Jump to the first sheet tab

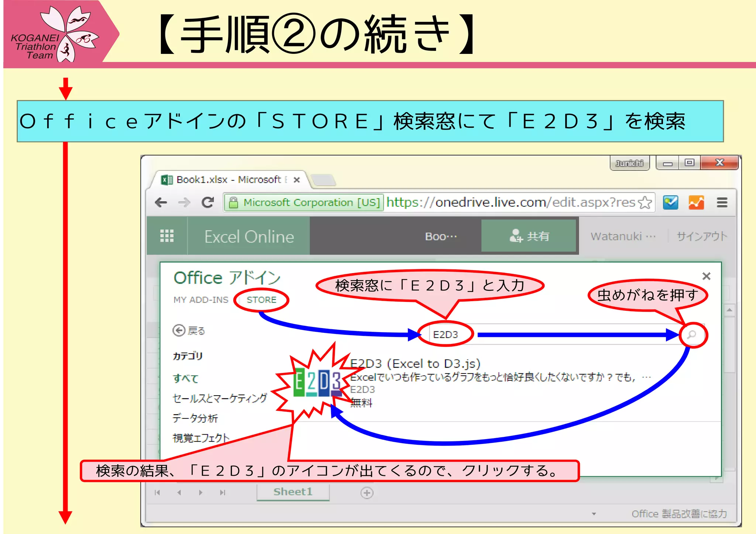coord(157,493)
